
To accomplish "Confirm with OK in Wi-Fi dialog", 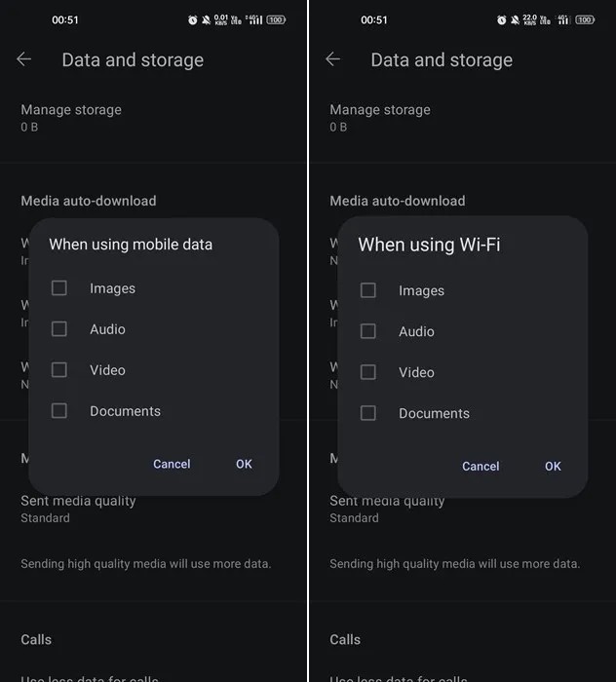I will pos(553,466).
